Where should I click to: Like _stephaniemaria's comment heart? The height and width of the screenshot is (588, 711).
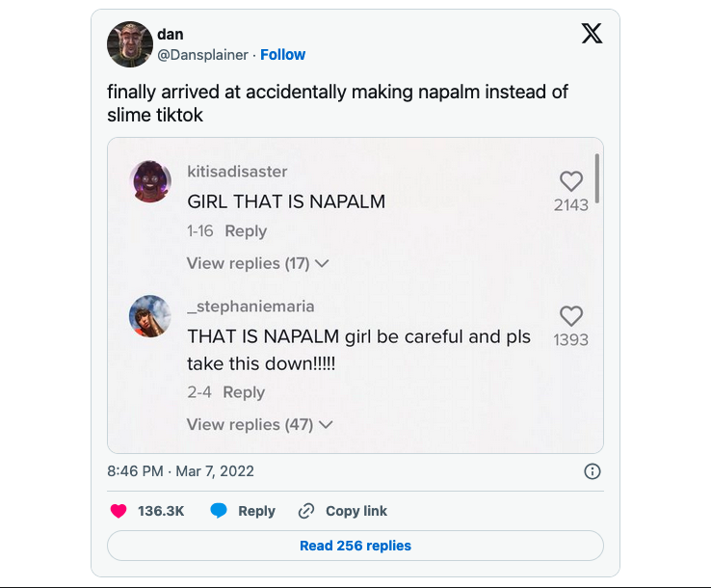coord(571,316)
